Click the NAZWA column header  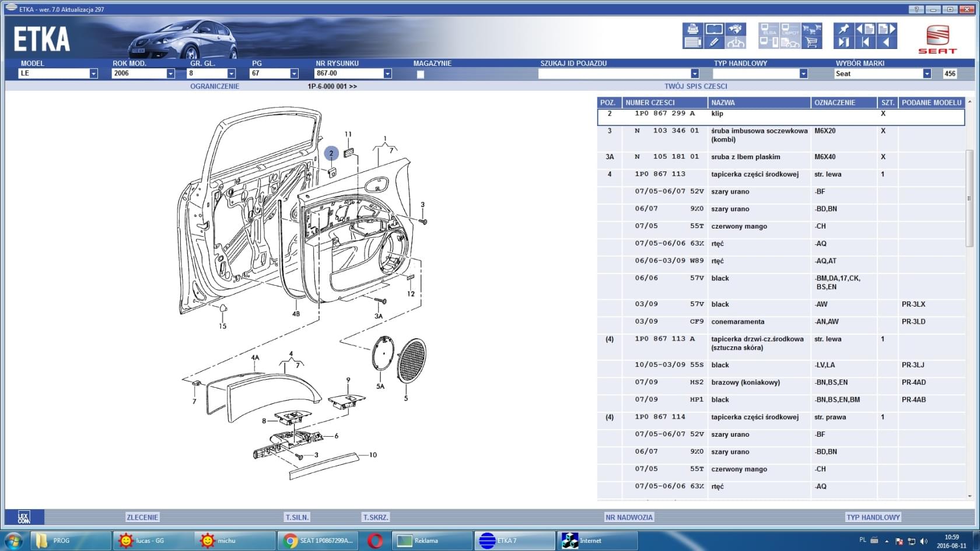pos(759,103)
